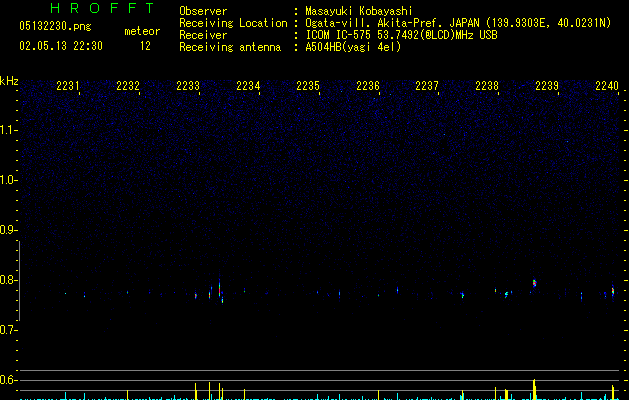Click the 2239 time axis marker
This screenshot has width=629, height=400.
pyautogui.click(x=547, y=86)
